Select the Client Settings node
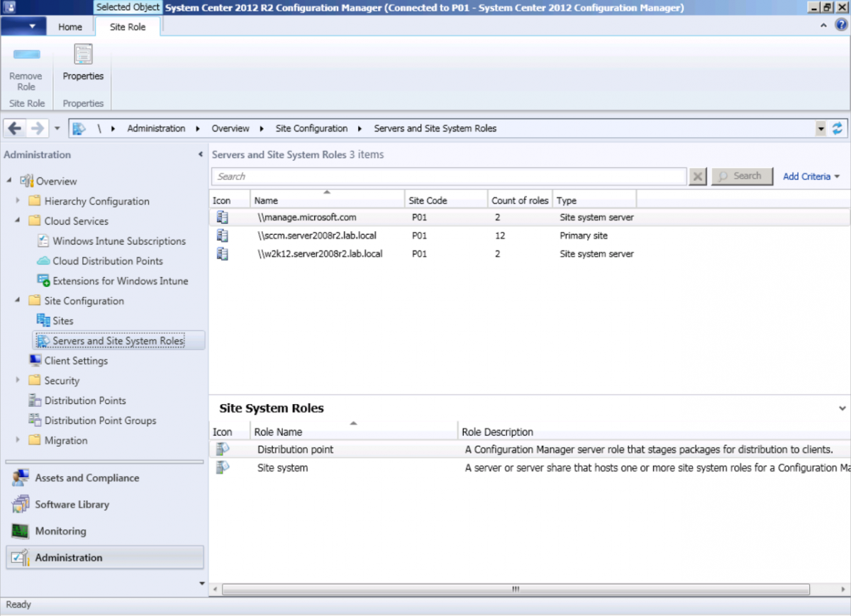 click(76, 361)
